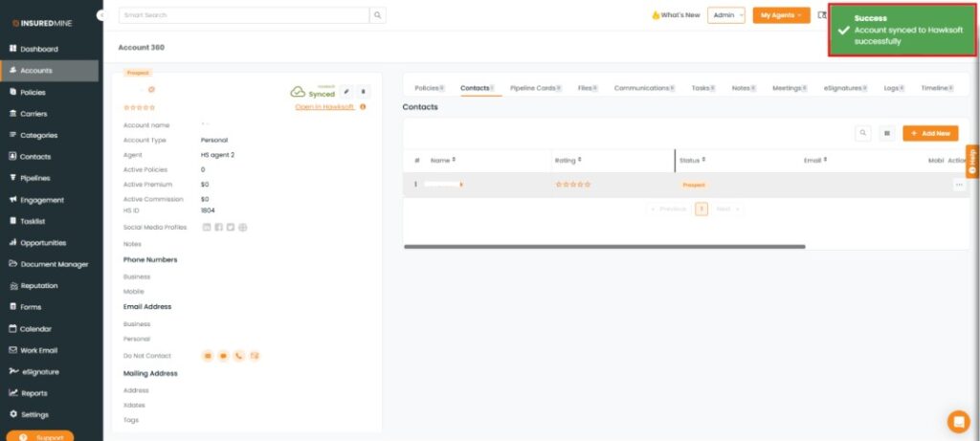Open the Communications tab

pos(644,88)
